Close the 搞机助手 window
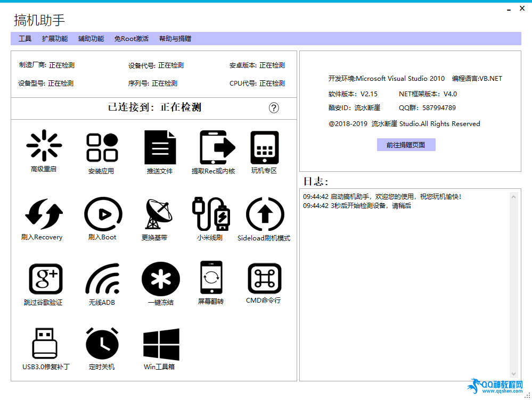 (522, 9)
